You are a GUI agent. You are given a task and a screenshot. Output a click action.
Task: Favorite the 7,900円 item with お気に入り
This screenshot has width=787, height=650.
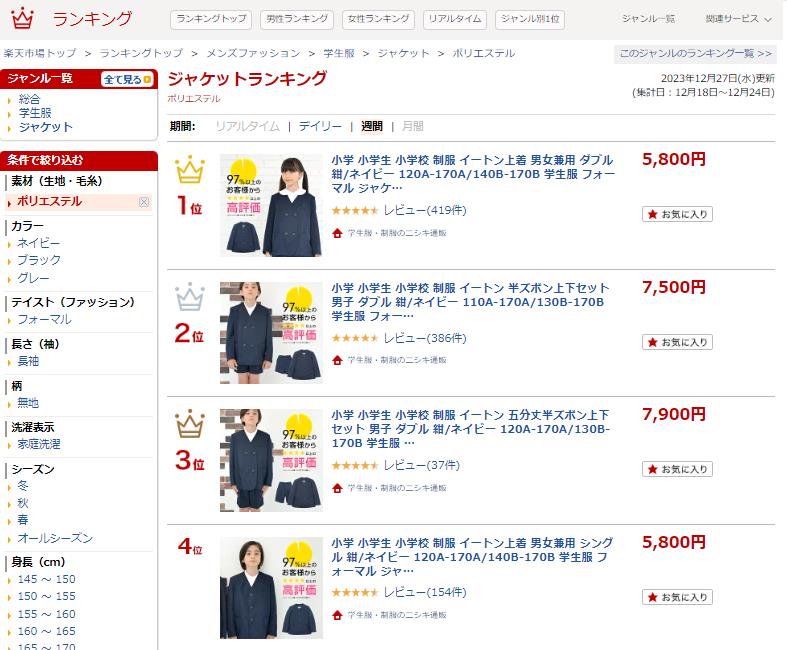coord(677,469)
